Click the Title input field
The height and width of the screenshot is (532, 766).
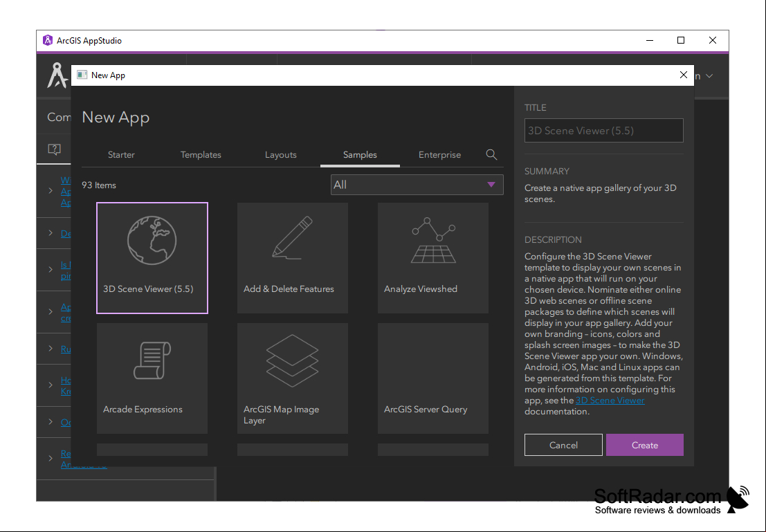[604, 131]
